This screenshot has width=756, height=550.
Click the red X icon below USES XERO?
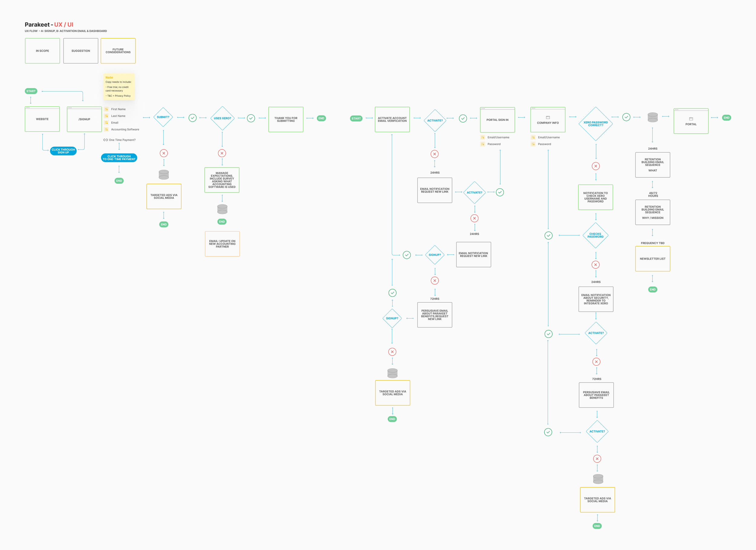(x=222, y=153)
